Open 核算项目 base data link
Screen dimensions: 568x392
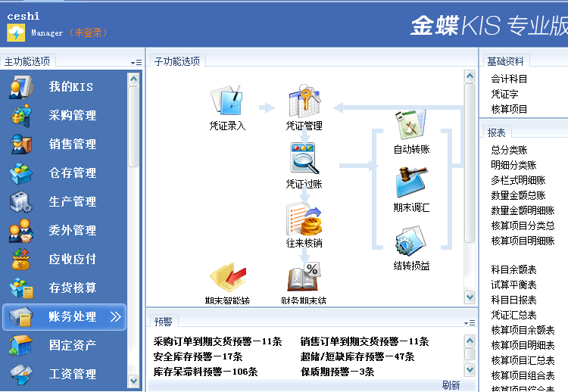[509, 109]
